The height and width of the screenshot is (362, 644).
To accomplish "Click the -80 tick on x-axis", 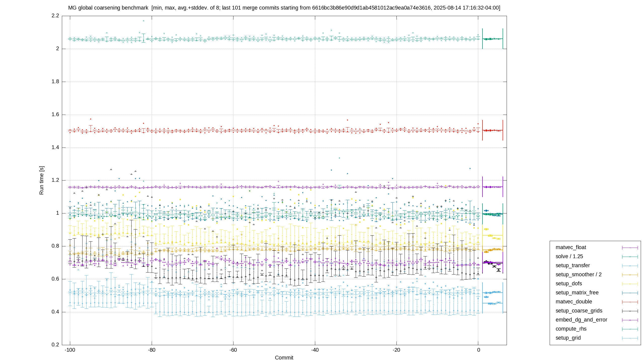I will 151,350.
